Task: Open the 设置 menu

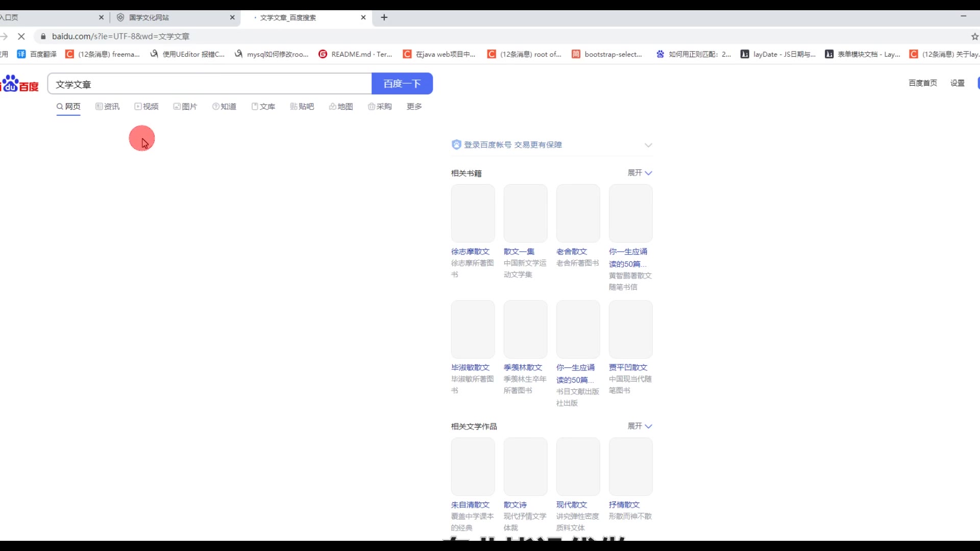Action: click(958, 83)
